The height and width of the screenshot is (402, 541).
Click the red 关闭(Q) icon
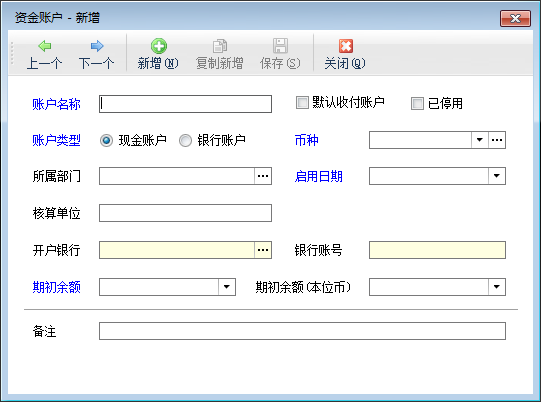[x=345, y=46]
